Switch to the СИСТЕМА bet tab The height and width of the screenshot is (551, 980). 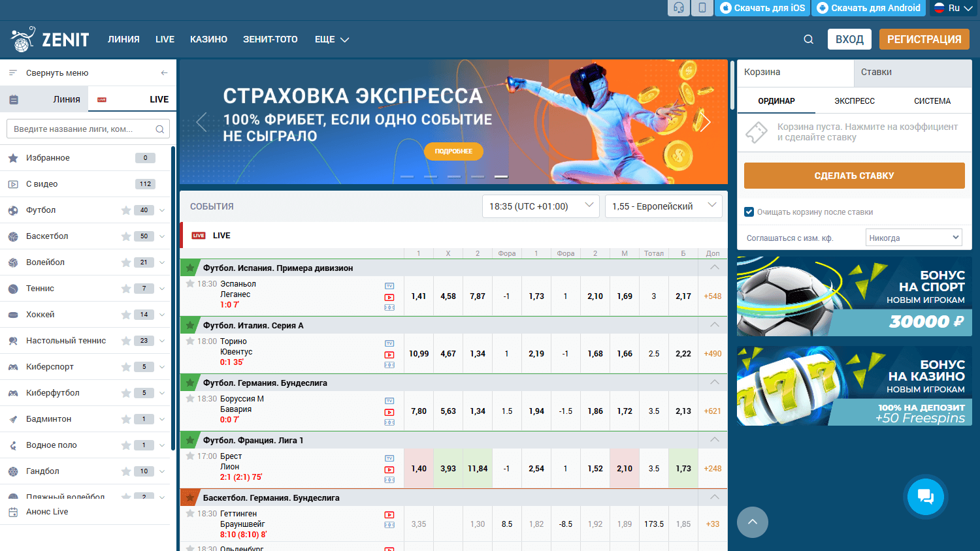932,101
